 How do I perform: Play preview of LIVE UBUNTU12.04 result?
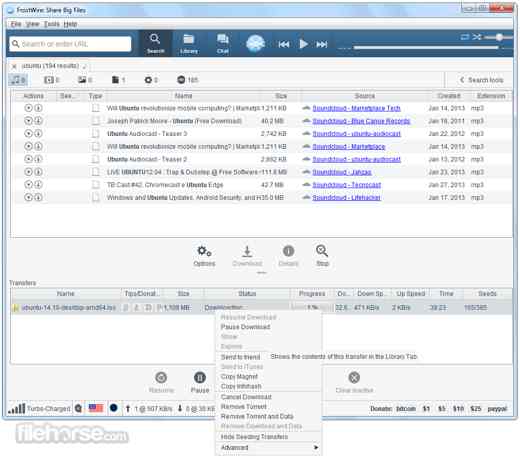28,172
